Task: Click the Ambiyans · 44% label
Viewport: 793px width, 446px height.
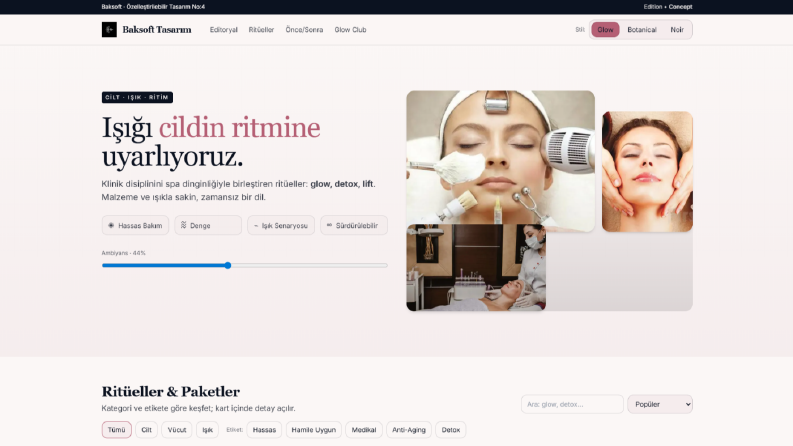Action: (x=123, y=253)
